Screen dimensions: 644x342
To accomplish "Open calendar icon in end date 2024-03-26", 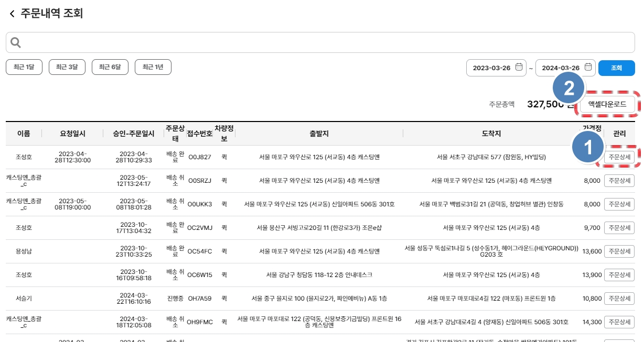I will coord(588,68).
